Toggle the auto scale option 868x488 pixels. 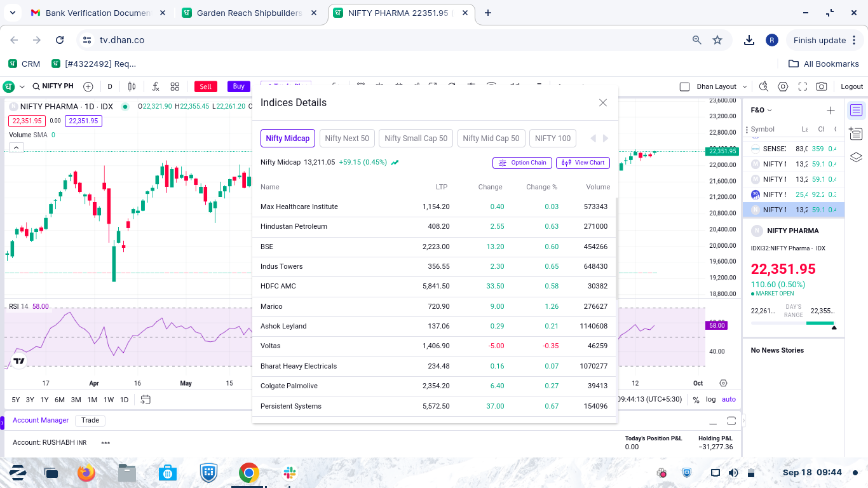(x=729, y=400)
